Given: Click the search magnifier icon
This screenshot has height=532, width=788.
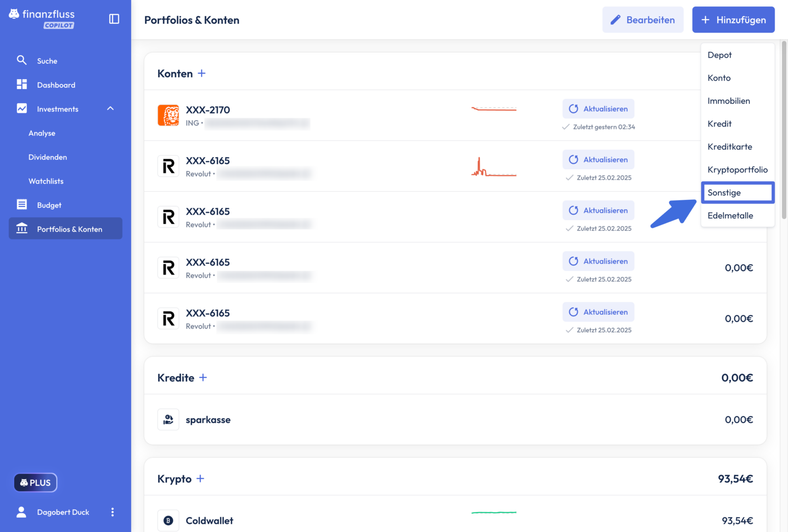Looking at the screenshot, I should coord(22,60).
